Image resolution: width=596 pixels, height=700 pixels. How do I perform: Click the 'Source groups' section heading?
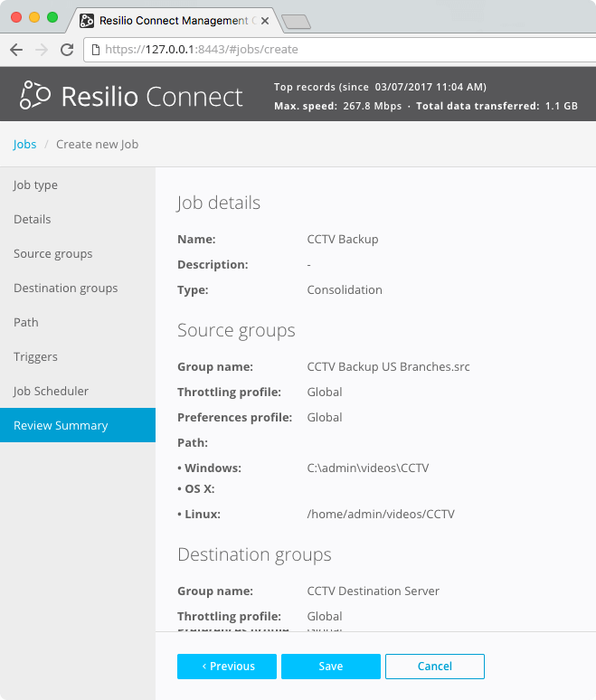click(236, 331)
